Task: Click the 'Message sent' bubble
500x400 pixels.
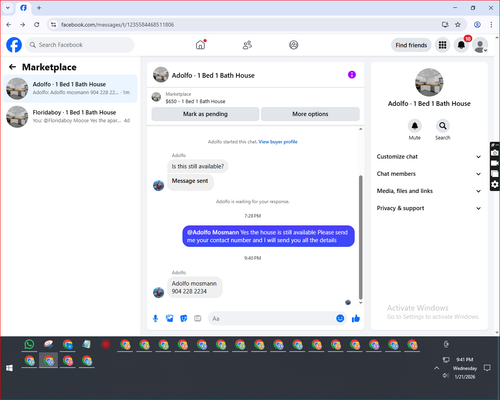Action: click(x=190, y=182)
